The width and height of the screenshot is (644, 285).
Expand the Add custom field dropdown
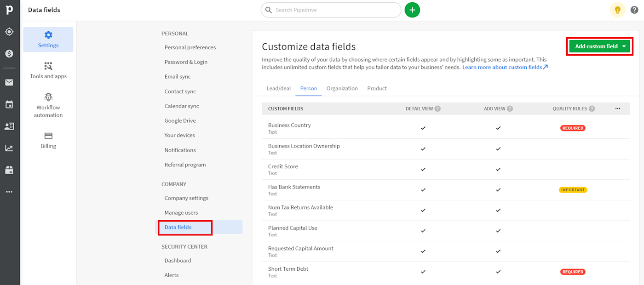[x=624, y=46]
